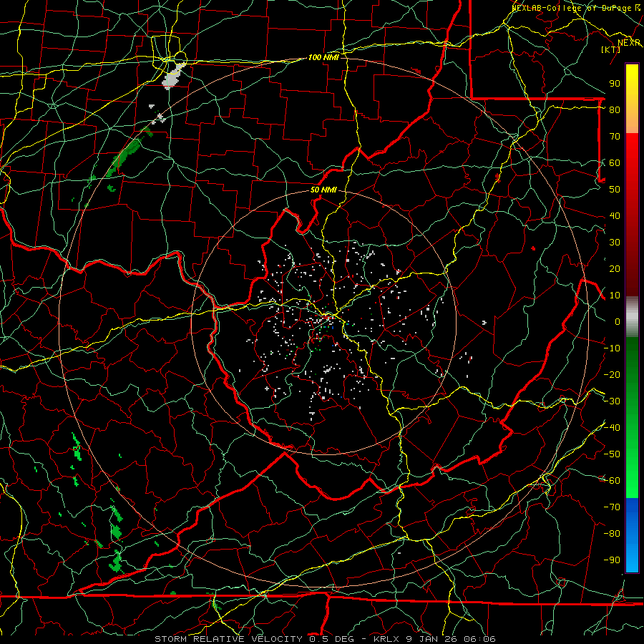Select the -10 value on velocity scale
Image resolution: width=644 pixels, height=644 pixels.
coord(612,348)
